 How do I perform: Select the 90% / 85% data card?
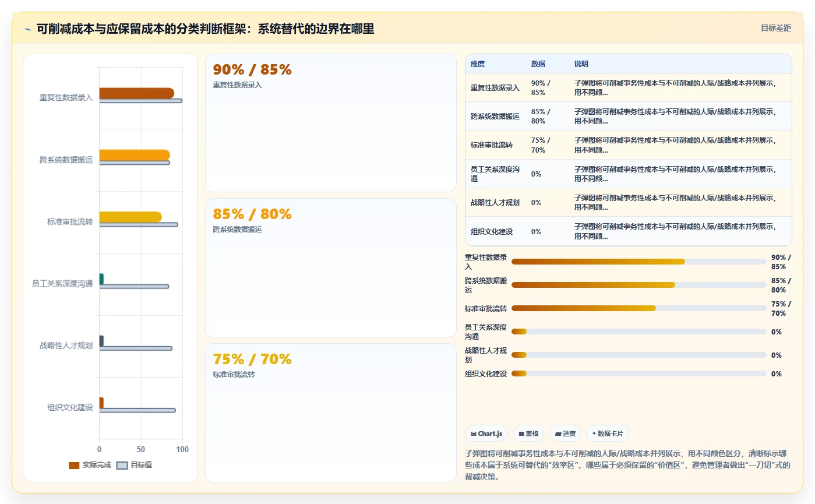(x=331, y=123)
